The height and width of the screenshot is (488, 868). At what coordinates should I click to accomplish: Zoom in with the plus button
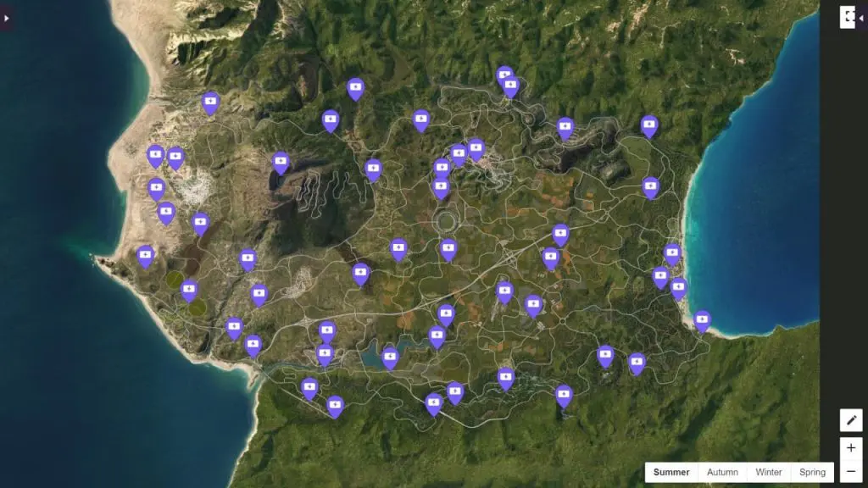coord(851,448)
